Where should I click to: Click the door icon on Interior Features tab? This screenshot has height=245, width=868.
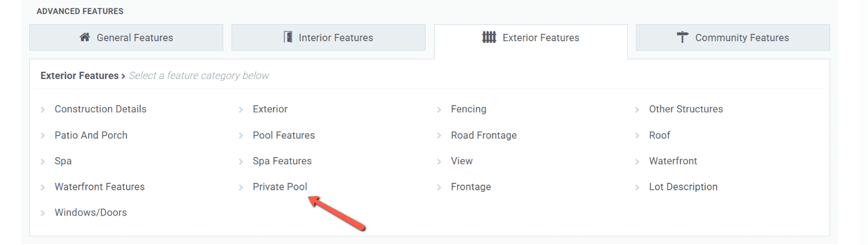(288, 37)
